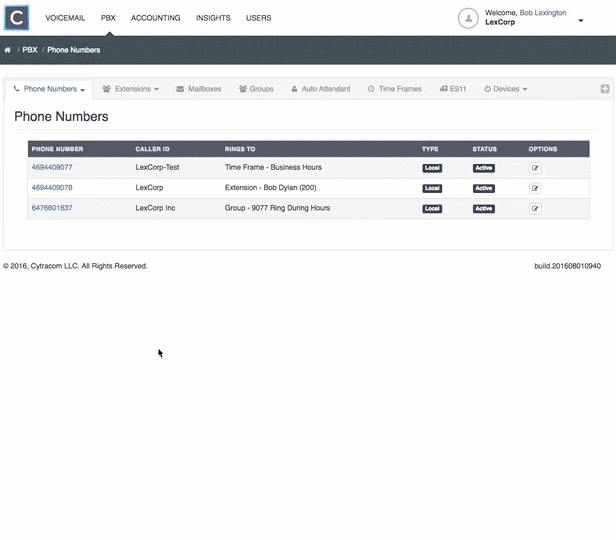Expand the Extensions tab dropdown

click(156, 89)
